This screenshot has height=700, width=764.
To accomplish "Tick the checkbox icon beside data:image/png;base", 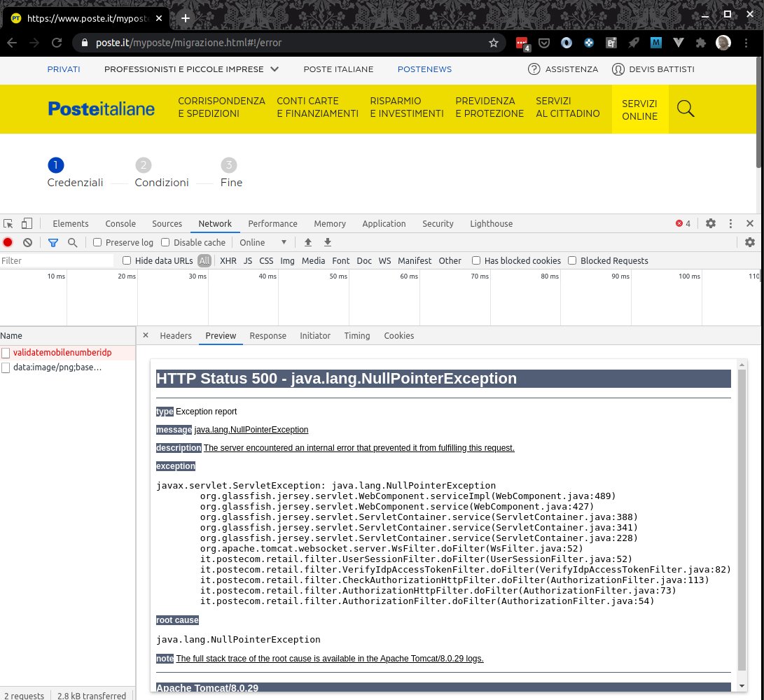I will [6, 367].
